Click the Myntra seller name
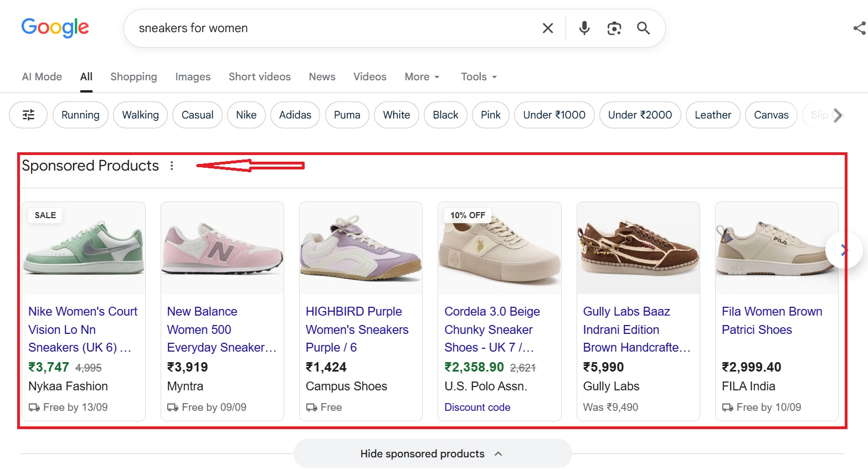Screen dimensions: 868x469 (185, 386)
